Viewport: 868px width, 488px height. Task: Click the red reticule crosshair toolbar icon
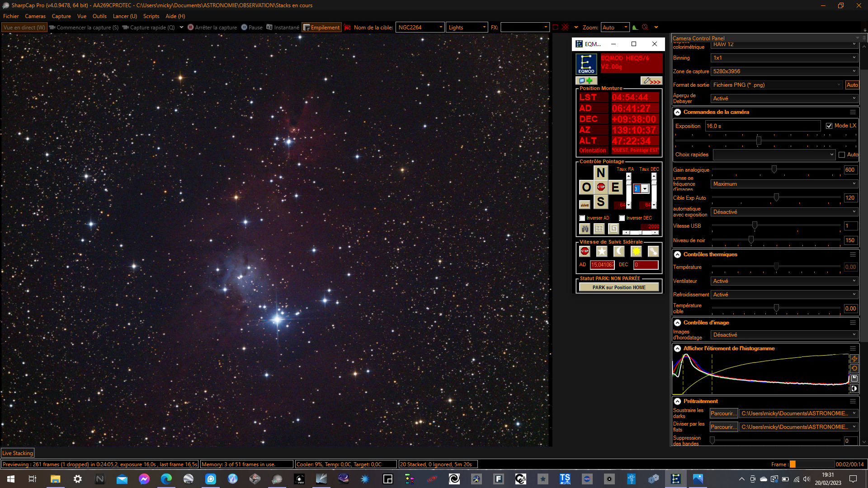coord(565,28)
